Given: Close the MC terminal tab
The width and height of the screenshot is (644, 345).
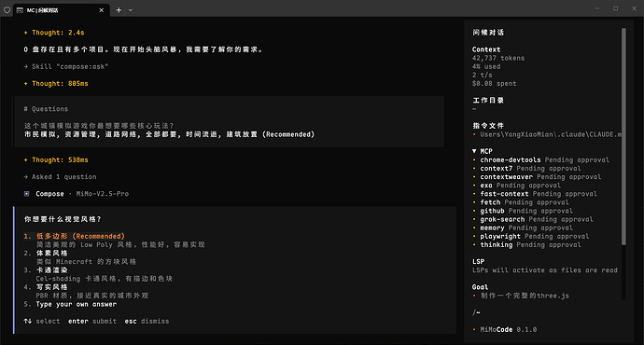Looking at the screenshot, I should [x=102, y=10].
